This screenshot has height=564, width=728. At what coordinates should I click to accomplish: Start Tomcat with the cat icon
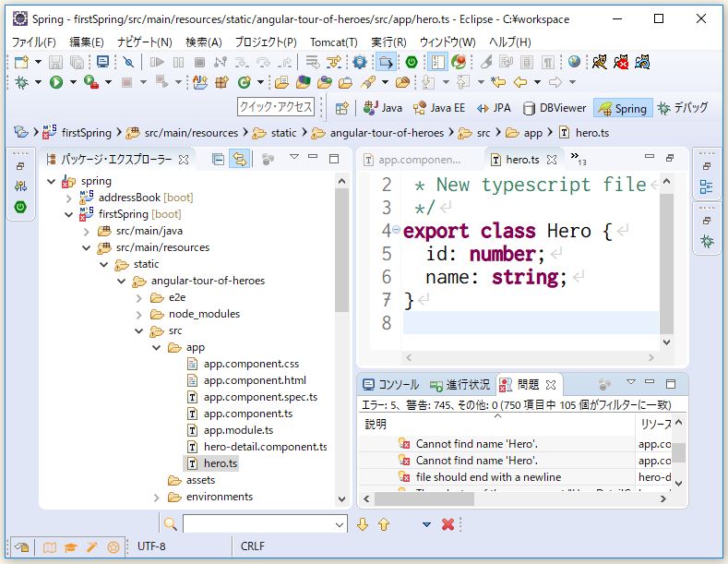point(600,62)
